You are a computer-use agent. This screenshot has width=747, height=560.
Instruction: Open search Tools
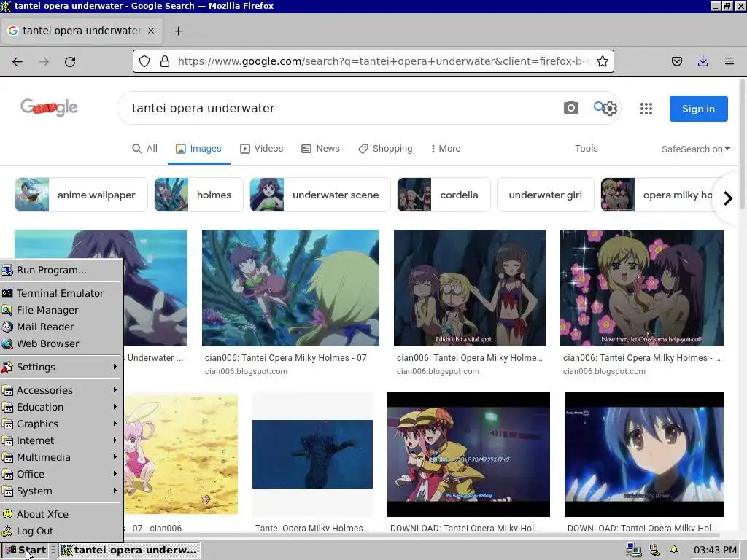coord(586,149)
